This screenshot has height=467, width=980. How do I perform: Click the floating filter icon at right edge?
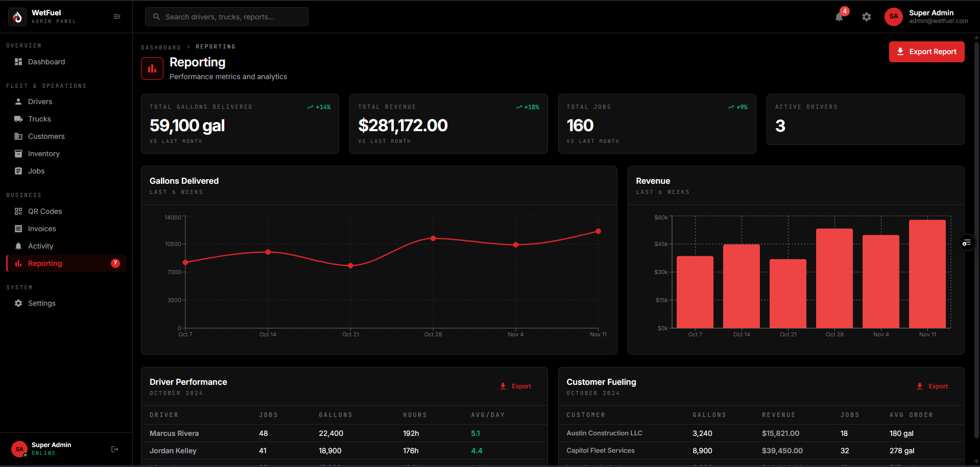pos(967,243)
